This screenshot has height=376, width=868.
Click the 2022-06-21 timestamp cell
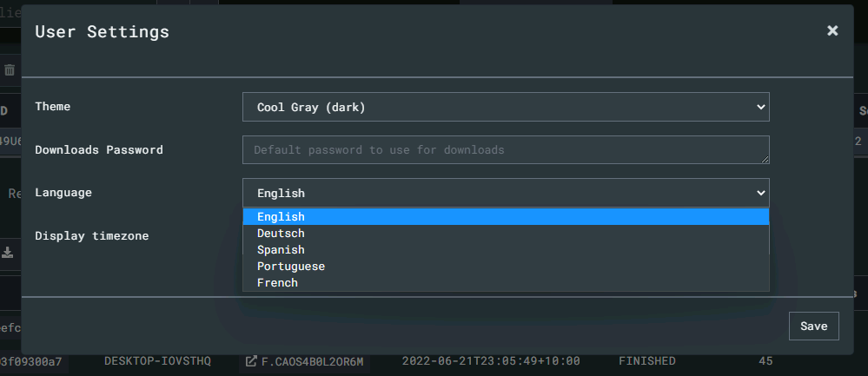coord(491,361)
